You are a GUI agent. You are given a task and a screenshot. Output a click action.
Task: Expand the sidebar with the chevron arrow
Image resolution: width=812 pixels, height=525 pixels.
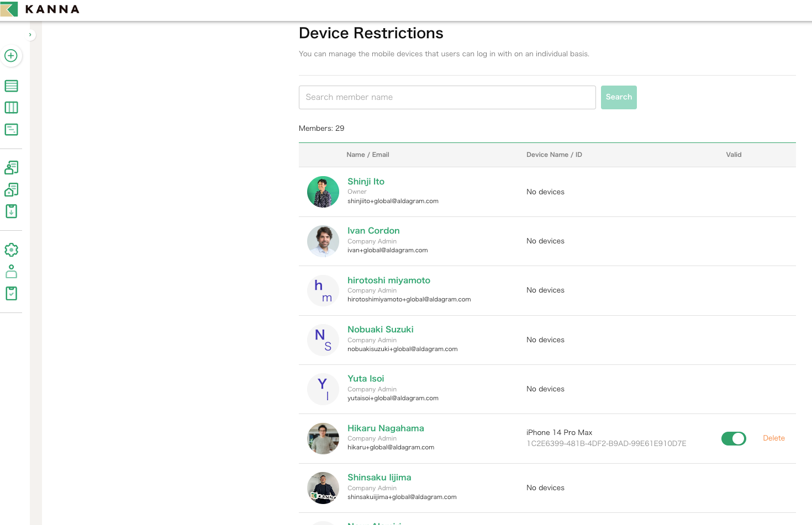30,35
